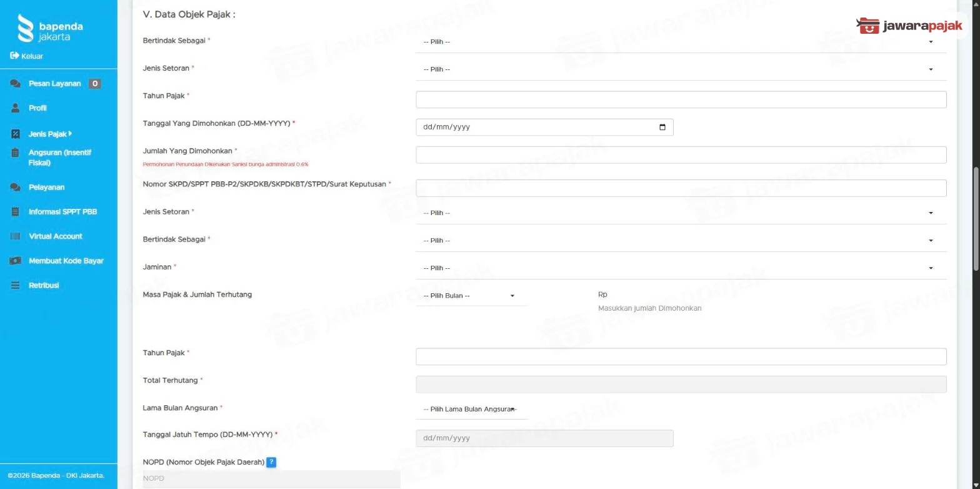Click the Masukkan jumlah Dimohonkan amount field
The image size is (980, 489).
click(x=649, y=308)
